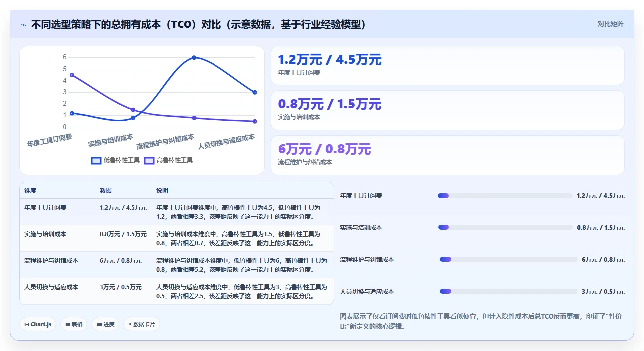Click the 对比矩阵 label in header
The width and height of the screenshot is (644, 351).
(610, 24)
